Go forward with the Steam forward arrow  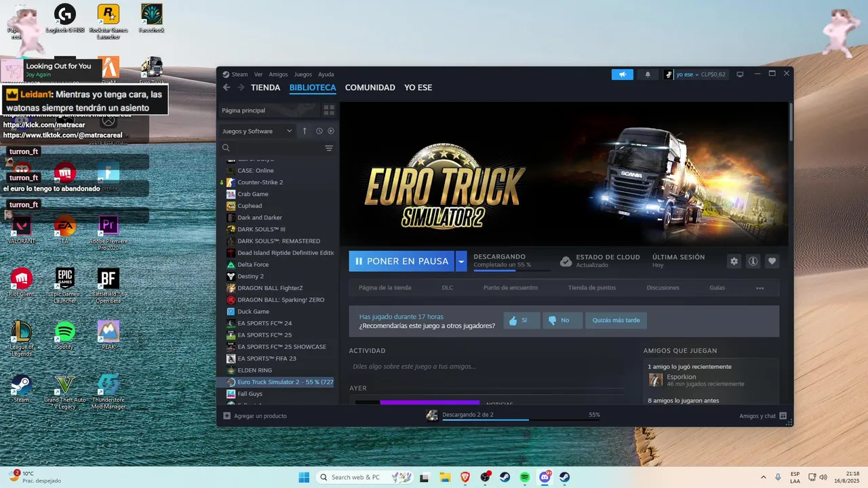click(241, 87)
